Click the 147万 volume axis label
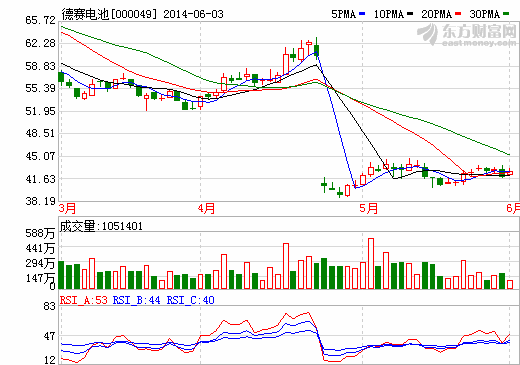The image size is (520, 365). 40,278
